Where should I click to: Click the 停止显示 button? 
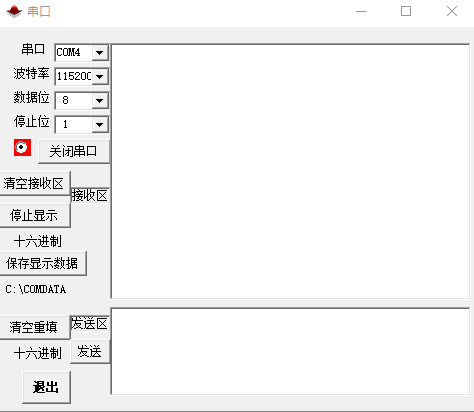click(34, 215)
